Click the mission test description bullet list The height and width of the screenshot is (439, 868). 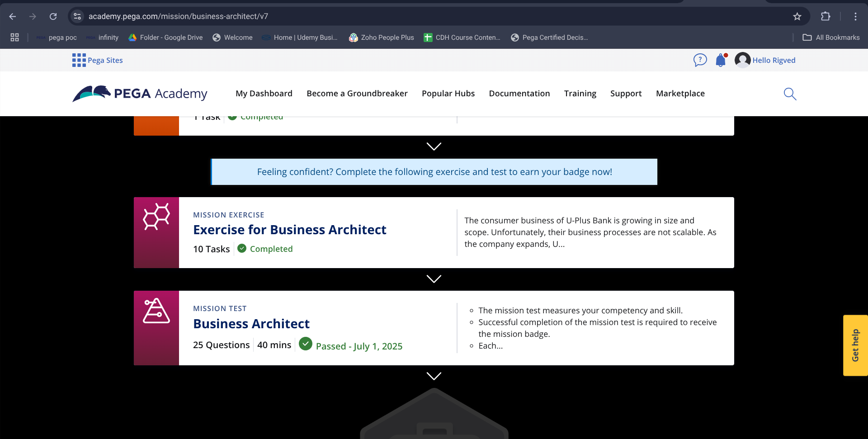click(x=593, y=328)
